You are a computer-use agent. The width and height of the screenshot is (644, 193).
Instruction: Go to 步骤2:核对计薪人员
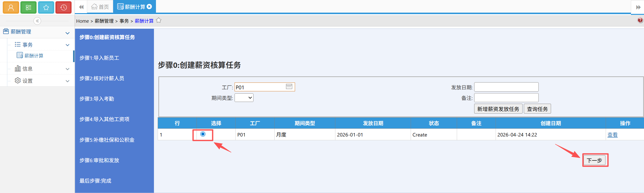(x=102, y=78)
